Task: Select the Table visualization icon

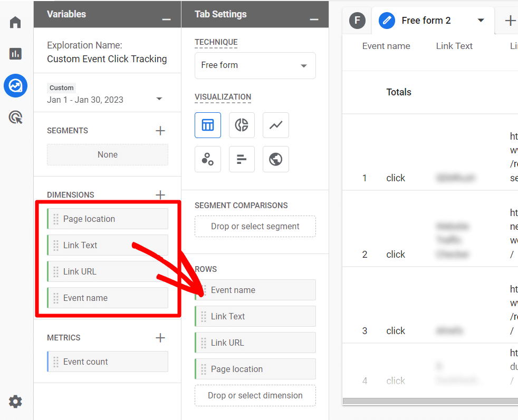Action: 208,125
